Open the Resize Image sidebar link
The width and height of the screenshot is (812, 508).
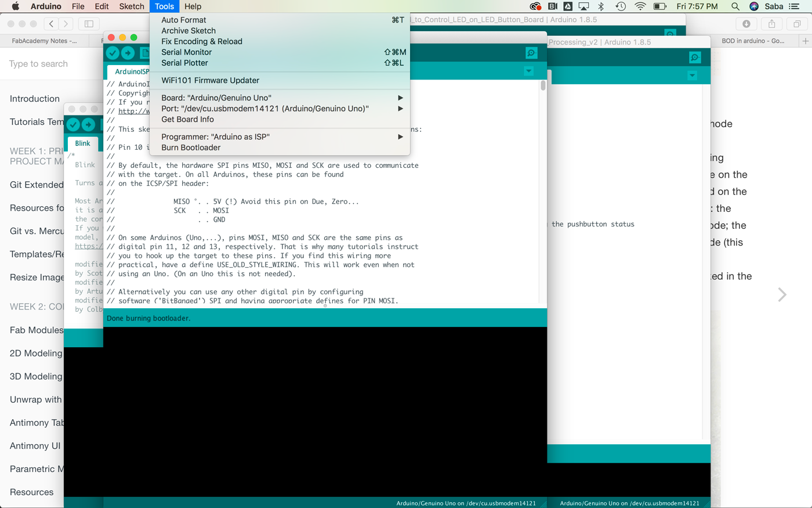pos(37,278)
